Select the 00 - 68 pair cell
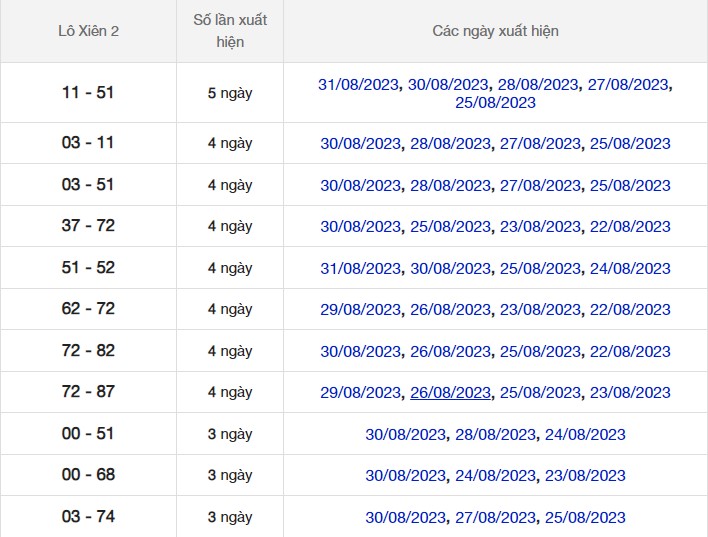Image resolution: width=708 pixels, height=537 pixels. coord(88,475)
